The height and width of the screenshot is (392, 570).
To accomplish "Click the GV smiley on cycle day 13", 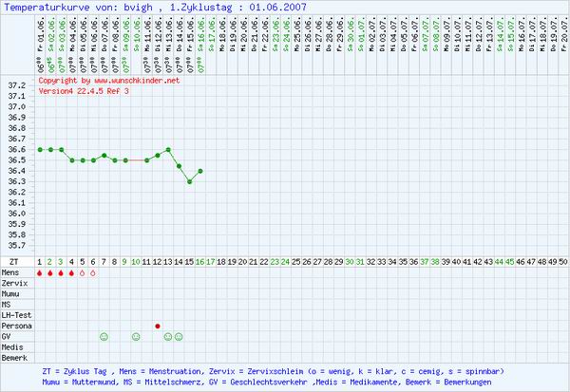I will pyautogui.click(x=168, y=337).
